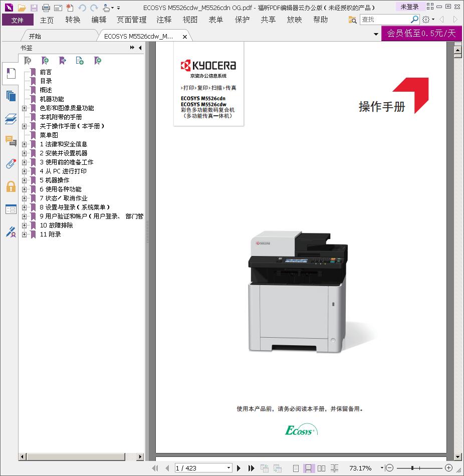Open a file with the folder icon
The height and width of the screenshot is (476, 464).
pyautogui.click(x=22, y=8)
